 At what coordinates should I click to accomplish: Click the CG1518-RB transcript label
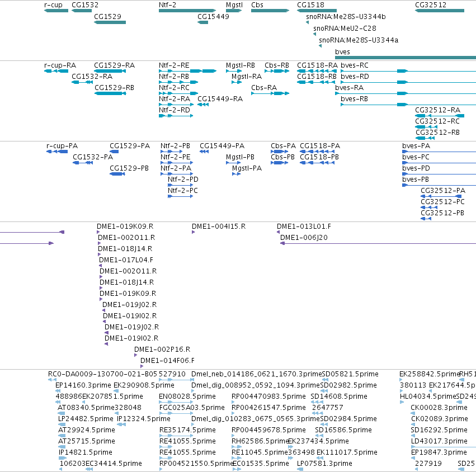317,77
